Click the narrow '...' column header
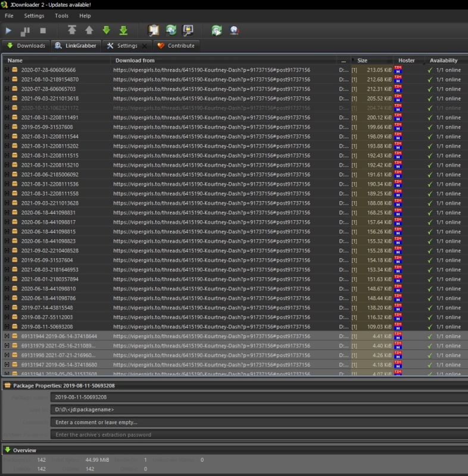 [344, 61]
